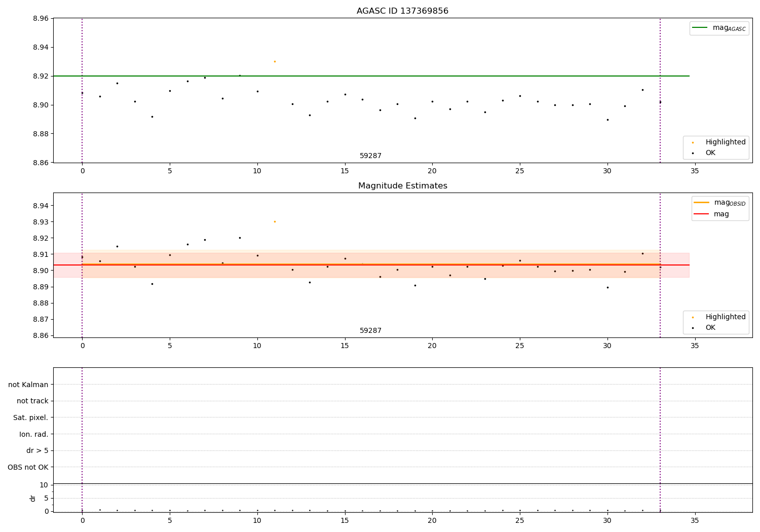Click the 25 x-axis tick in Magnitude Estimates panel
The width and height of the screenshot is (760, 532).
[520, 346]
